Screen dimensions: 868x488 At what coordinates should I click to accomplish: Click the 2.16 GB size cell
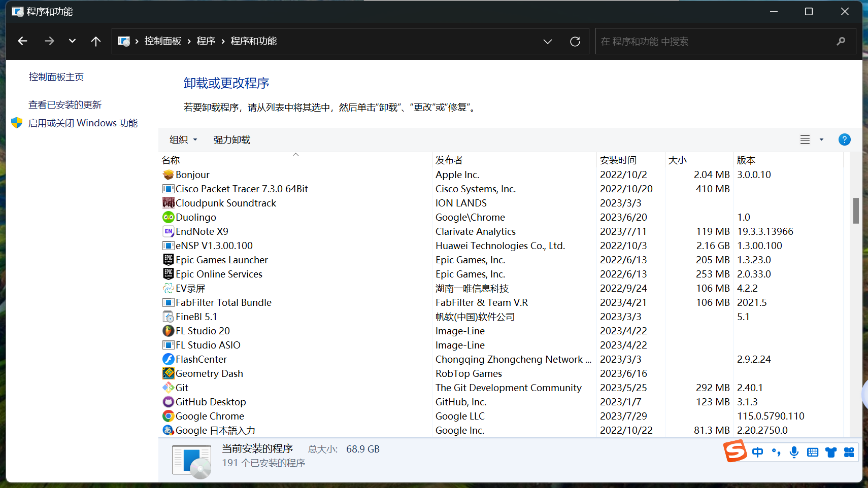(713, 246)
